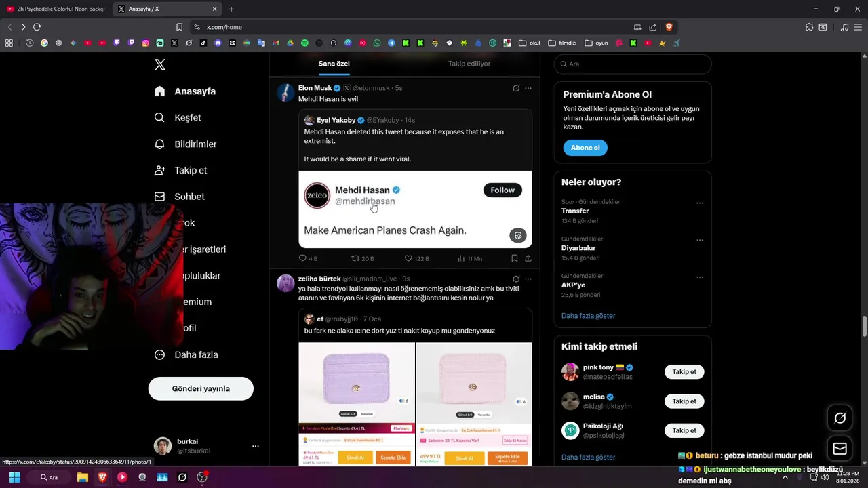Click the X logo in sidebar
The image size is (868, 488).
[x=159, y=64]
